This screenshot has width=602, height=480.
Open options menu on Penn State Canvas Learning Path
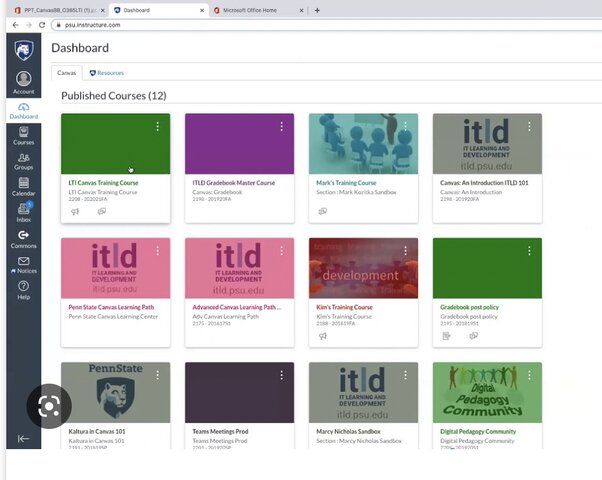click(x=157, y=251)
